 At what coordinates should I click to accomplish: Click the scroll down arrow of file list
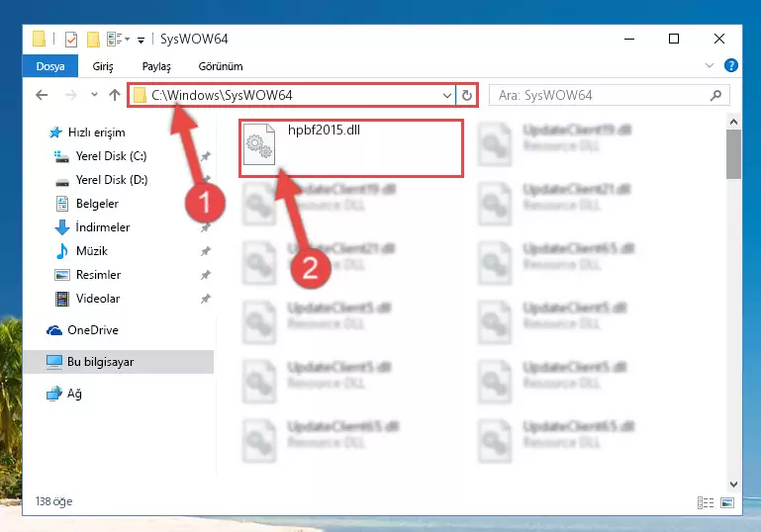(x=733, y=485)
